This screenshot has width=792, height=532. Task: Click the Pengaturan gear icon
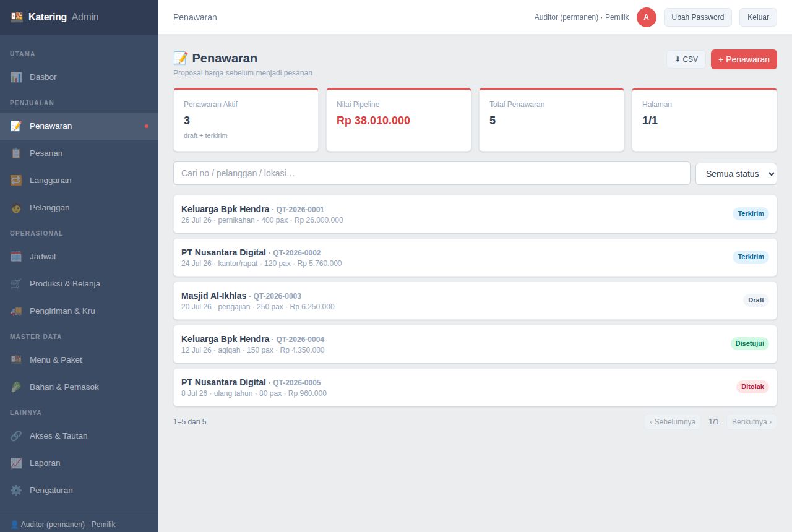pos(16,491)
